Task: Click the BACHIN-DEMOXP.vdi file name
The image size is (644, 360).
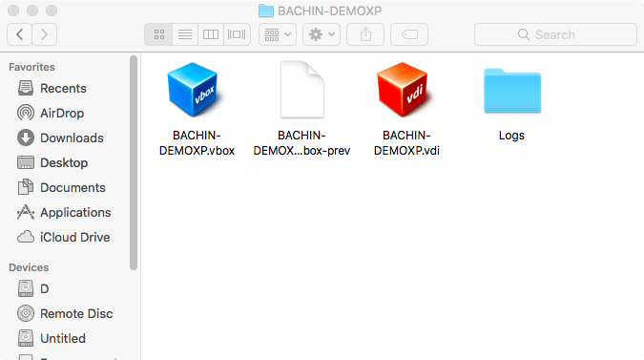Action: point(406,143)
